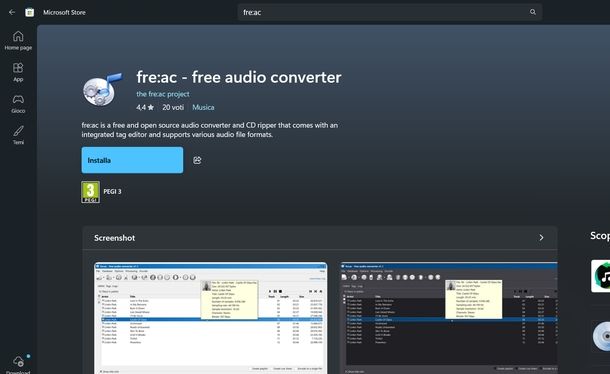Open the dark-theme fre:ac screenshot thumbnail
Screen dimensions: 610x374
(x=449, y=318)
